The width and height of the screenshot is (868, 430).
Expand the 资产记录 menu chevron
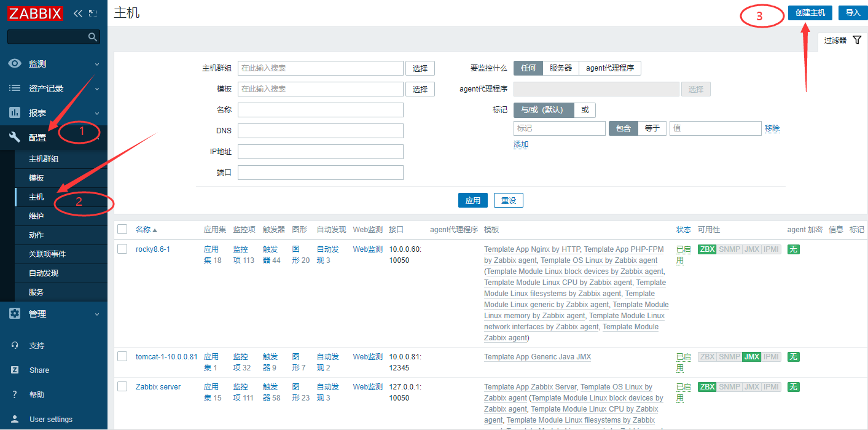[96, 88]
